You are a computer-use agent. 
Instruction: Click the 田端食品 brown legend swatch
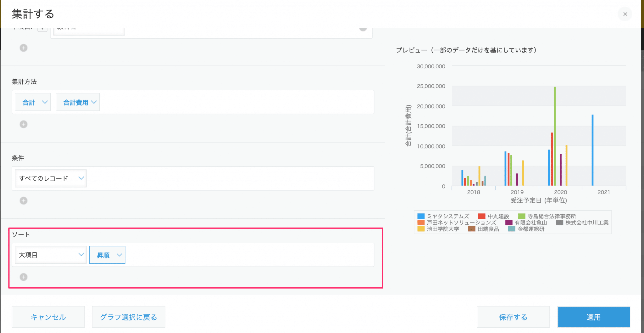(472, 229)
